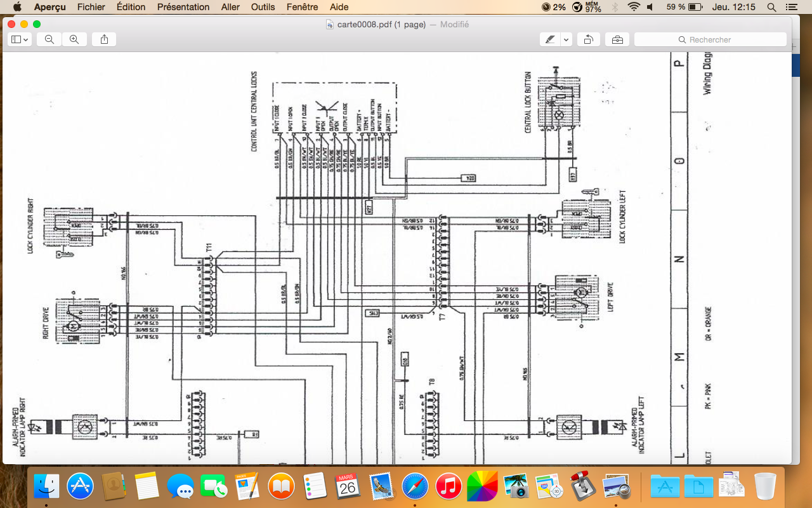Click the 'OR = ORANGE' legend text
The height and width of the screenshot is (508, 812).
pos(709,324)
